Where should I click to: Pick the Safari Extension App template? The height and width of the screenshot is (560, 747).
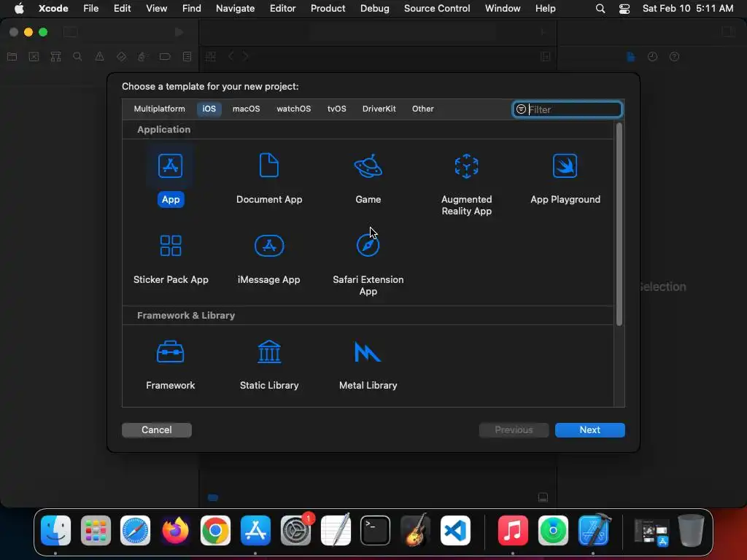point(368,264)
